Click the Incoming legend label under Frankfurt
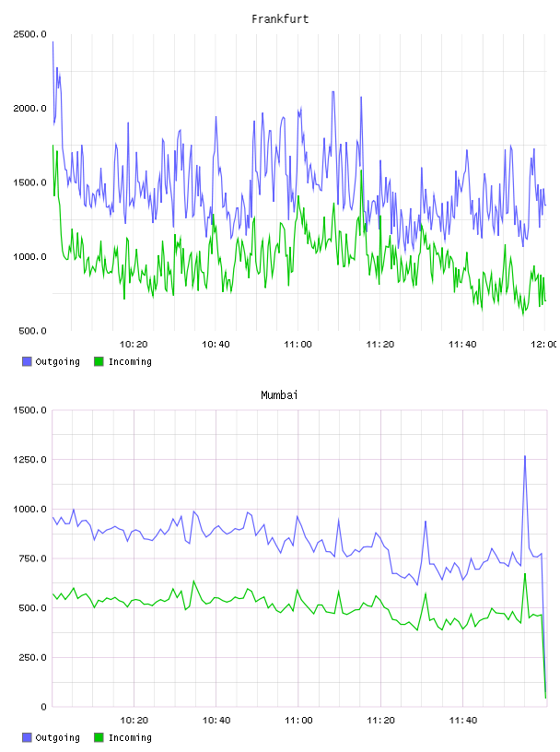 130,361
